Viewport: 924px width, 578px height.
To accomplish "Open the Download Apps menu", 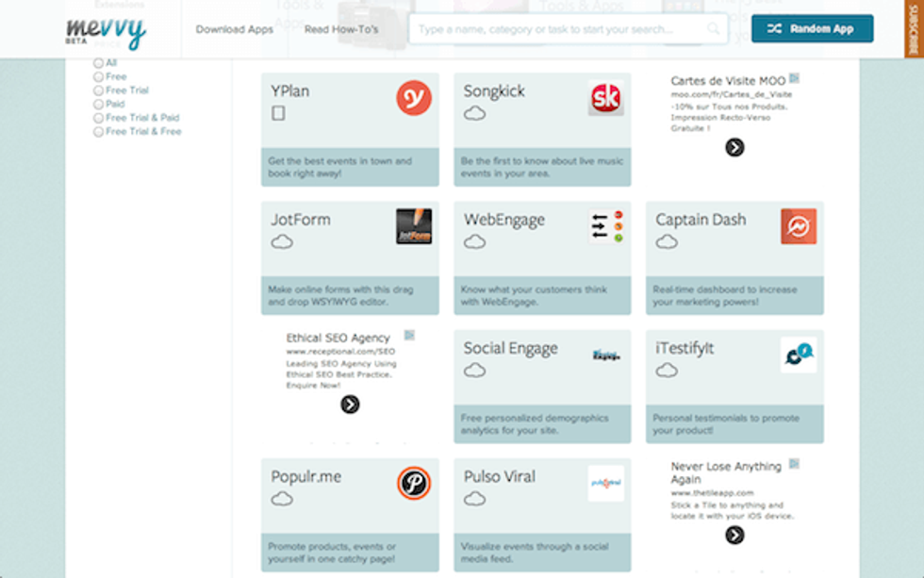I will coord(235,29).
